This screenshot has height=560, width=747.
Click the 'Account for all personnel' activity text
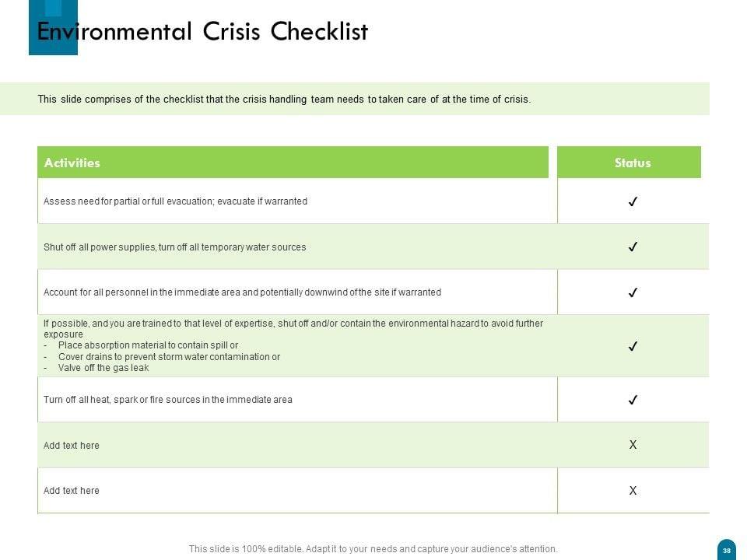[242, 292]
